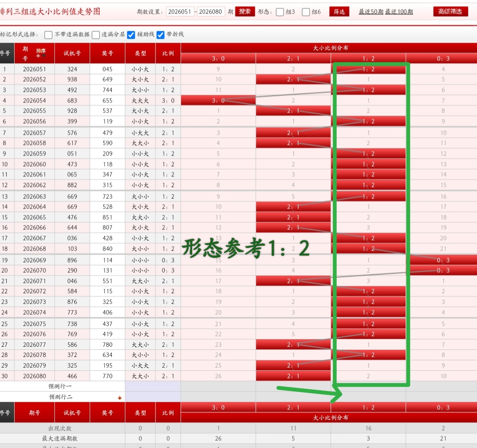Click the 排序 sort arrows in period header
Image resolution: width=477 pixels, height=448 pixels.
click(41, 53)
